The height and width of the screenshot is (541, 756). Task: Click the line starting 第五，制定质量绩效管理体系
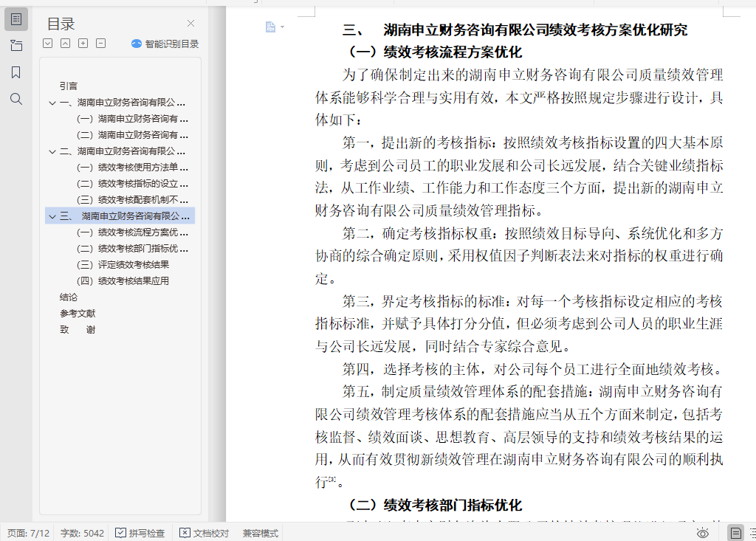click(x=533, y=391)
